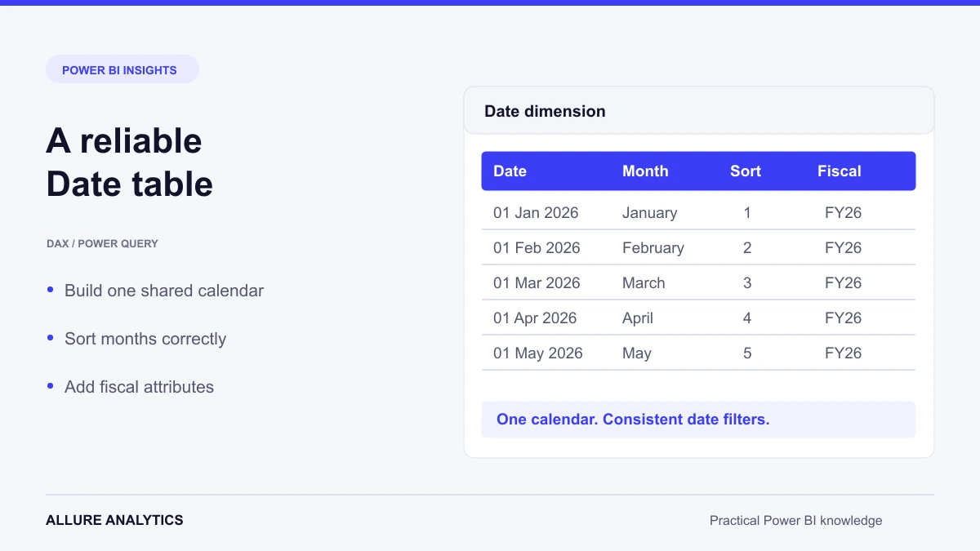Viewport: 980px width, 551px height.
Task: Click the Sort column header
Action: [746, 171]
